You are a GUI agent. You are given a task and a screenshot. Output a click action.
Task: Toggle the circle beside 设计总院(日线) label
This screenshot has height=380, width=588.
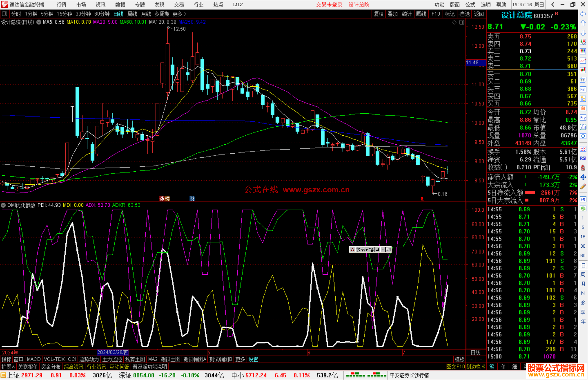coord(39,22)
